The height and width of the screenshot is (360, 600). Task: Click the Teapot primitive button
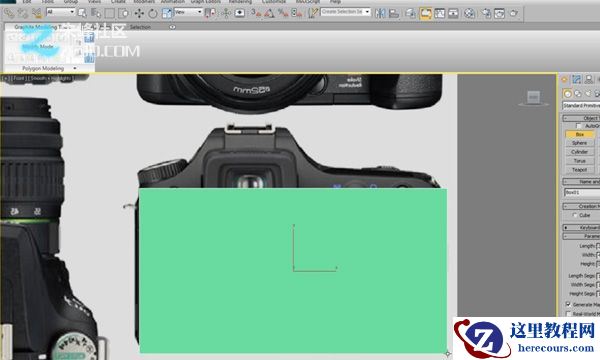point(580,169)
